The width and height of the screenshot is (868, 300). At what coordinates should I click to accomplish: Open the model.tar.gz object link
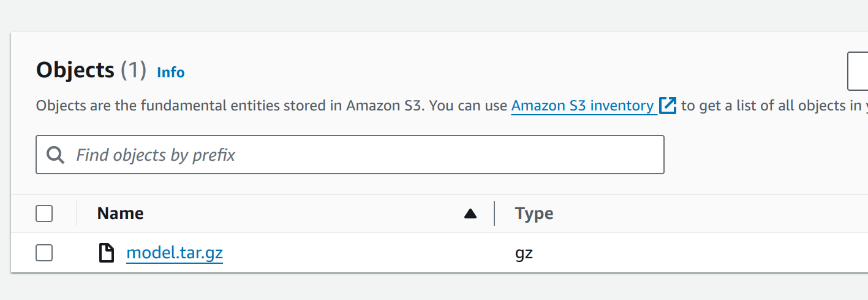pos(175,253)
